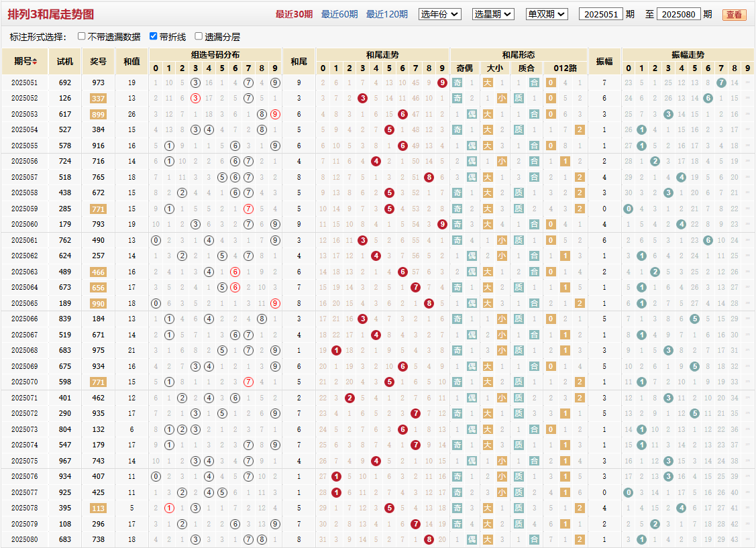Click prize number 407 in row 2025076
756x548 pixels.
[x=99, y=476]
